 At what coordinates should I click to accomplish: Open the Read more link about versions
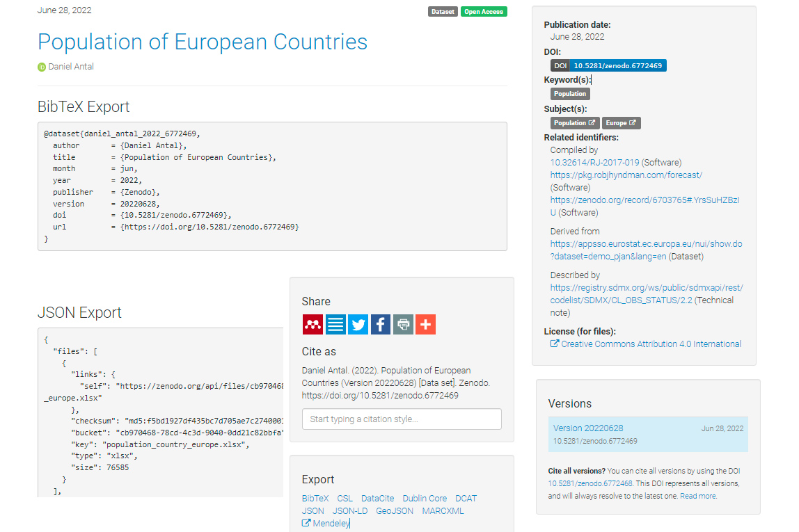(x=698, y=496)
